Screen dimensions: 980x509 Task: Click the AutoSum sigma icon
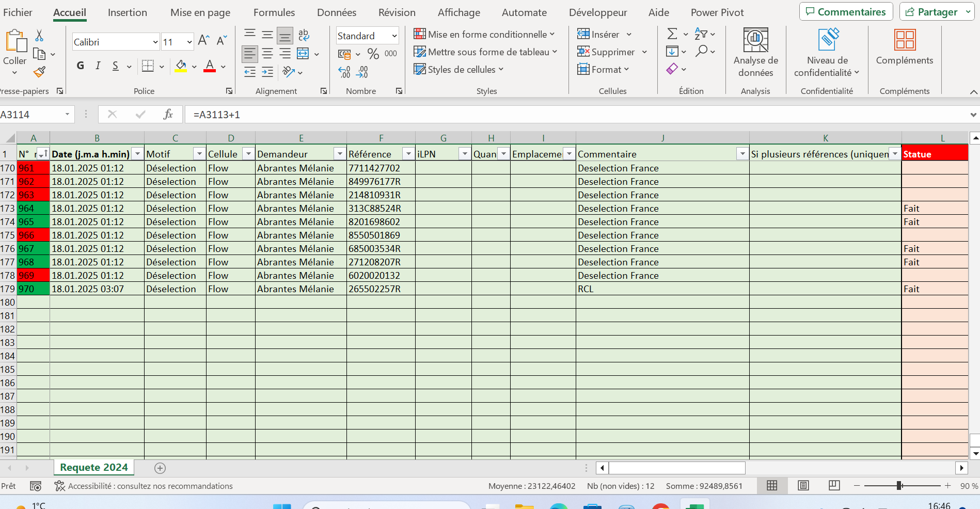point(672,34)
